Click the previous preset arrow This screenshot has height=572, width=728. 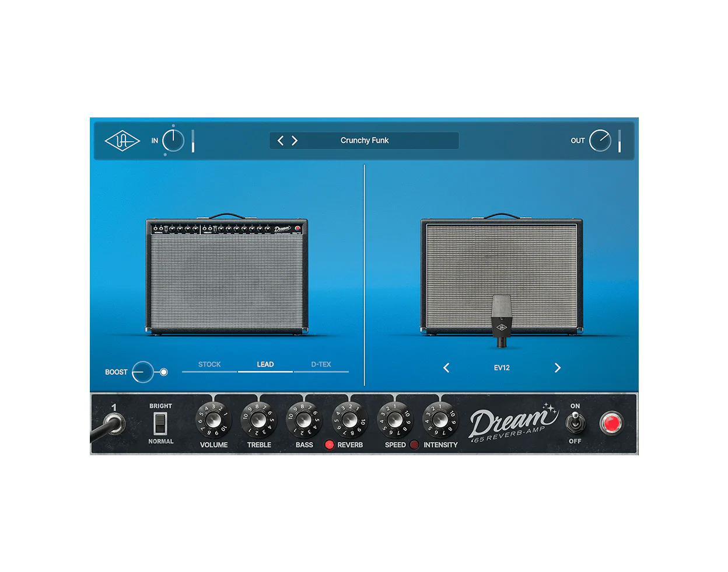pos(281,140)
